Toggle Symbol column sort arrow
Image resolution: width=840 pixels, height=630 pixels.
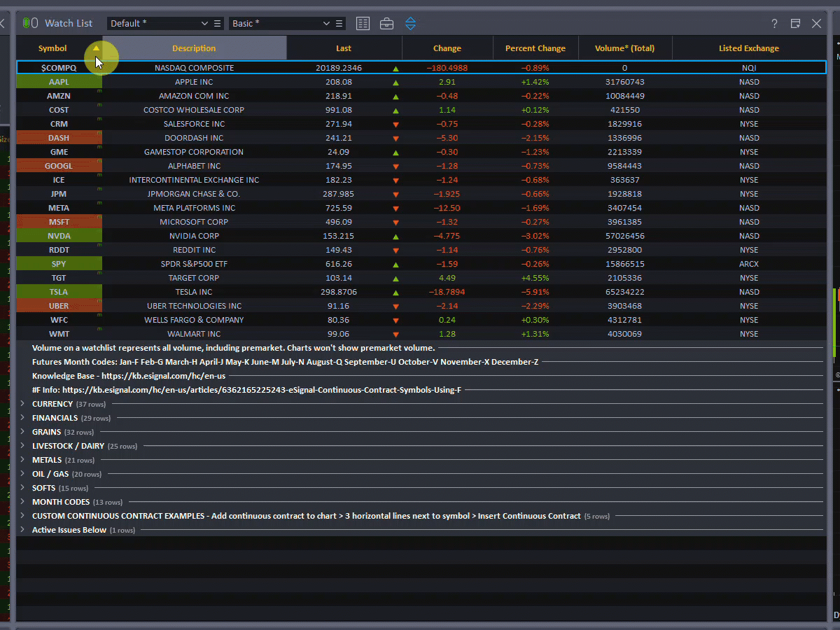point(96,48)
